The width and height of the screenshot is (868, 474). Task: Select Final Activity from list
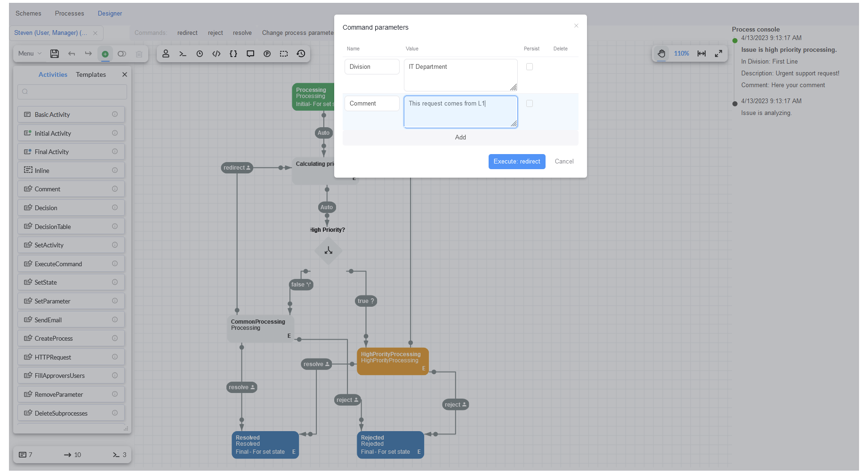[71, 152]
